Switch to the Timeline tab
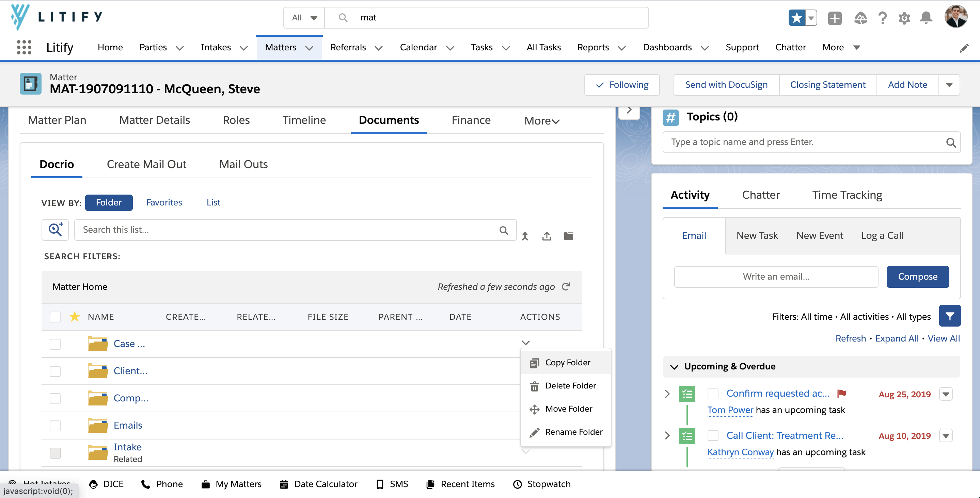The height and width of the screenshot is (498, 980). (x=304, y=120)
